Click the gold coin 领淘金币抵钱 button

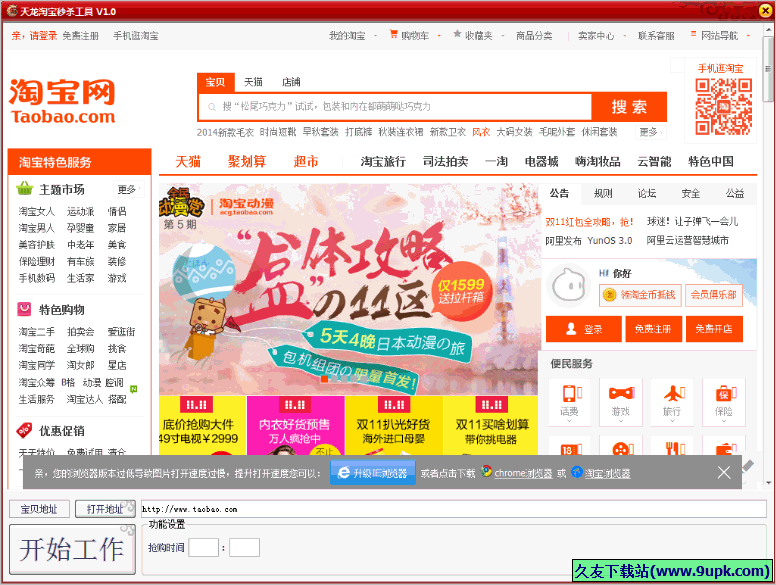(640, 295)
